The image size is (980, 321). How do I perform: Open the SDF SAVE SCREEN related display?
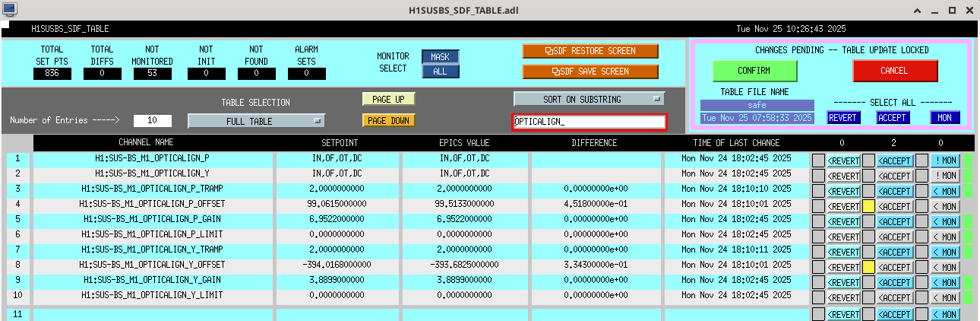tap(590, 72)
